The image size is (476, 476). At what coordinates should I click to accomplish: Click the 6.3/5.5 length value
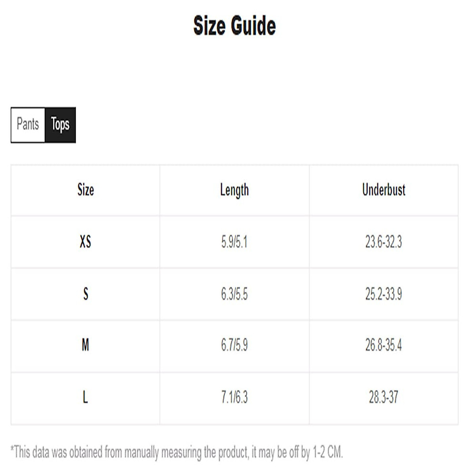[234, 294]
